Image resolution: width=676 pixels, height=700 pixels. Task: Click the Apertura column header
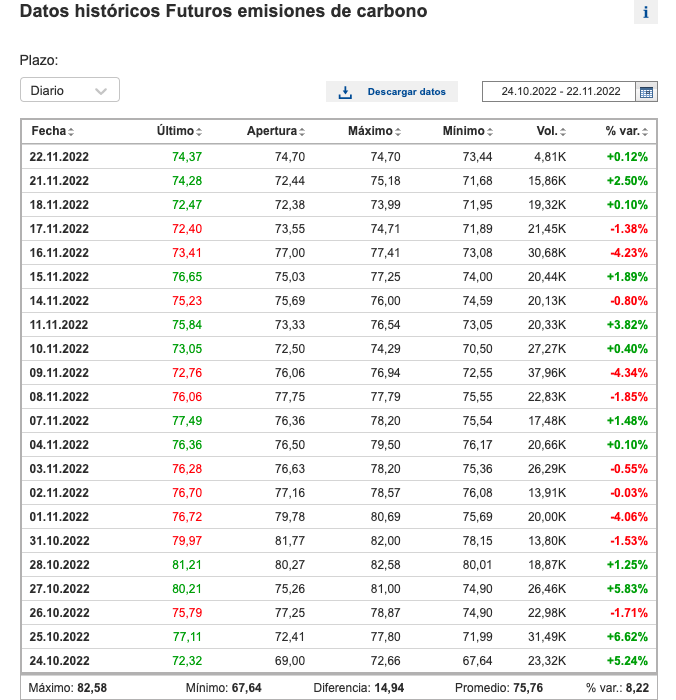(271, 131)
